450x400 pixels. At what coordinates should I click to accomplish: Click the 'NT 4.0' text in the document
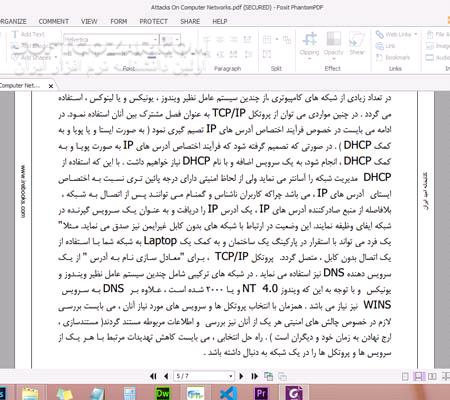260,289
